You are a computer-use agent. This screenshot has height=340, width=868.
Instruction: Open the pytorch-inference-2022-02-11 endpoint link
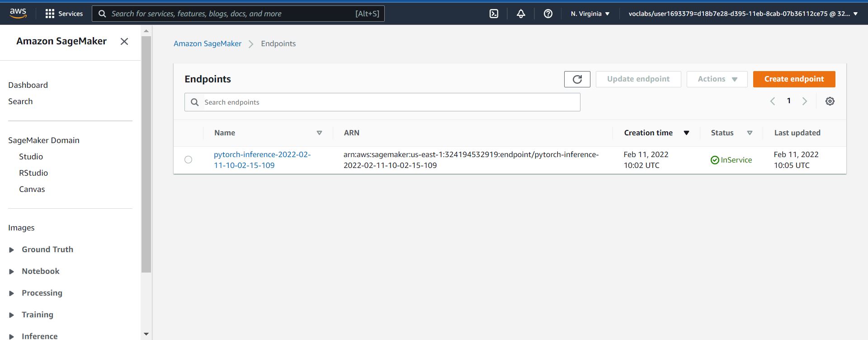click(262, 160)
